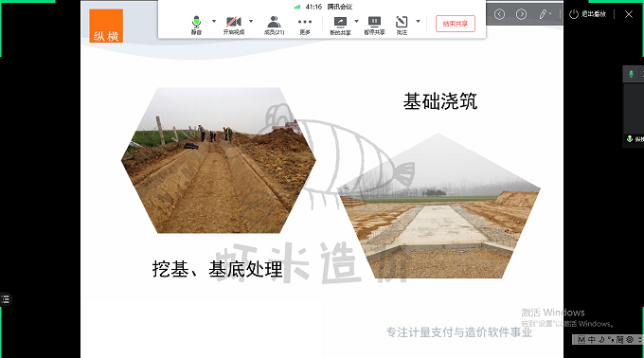Click Exit Slideshow (退出播放)
The width and height of the screenshot is (644, 358).
click(x=587, y=14)
